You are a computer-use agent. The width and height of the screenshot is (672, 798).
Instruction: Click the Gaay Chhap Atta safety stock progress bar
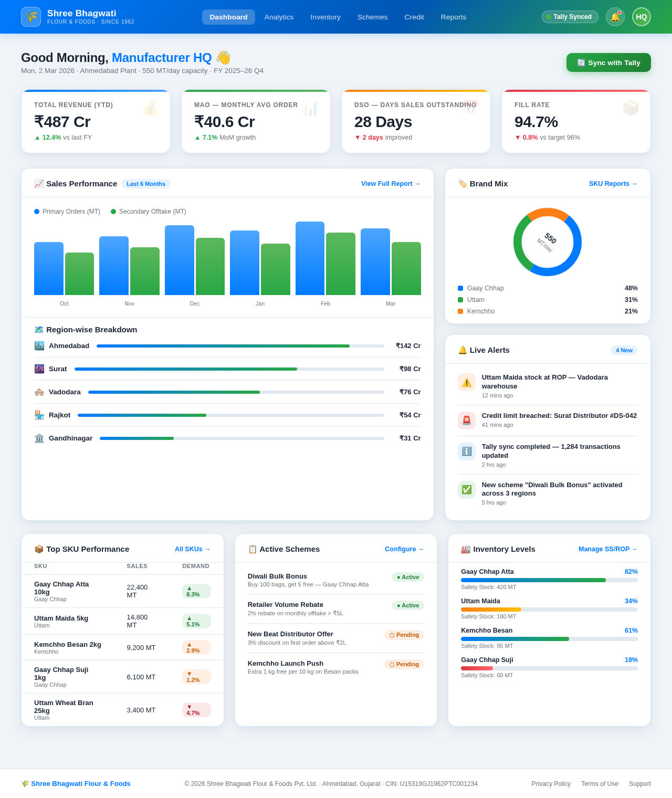[549, 580]
